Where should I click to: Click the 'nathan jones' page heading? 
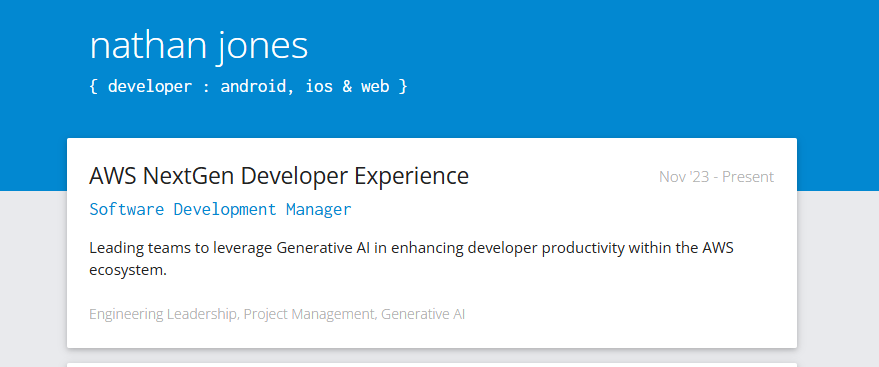point(199,46)
